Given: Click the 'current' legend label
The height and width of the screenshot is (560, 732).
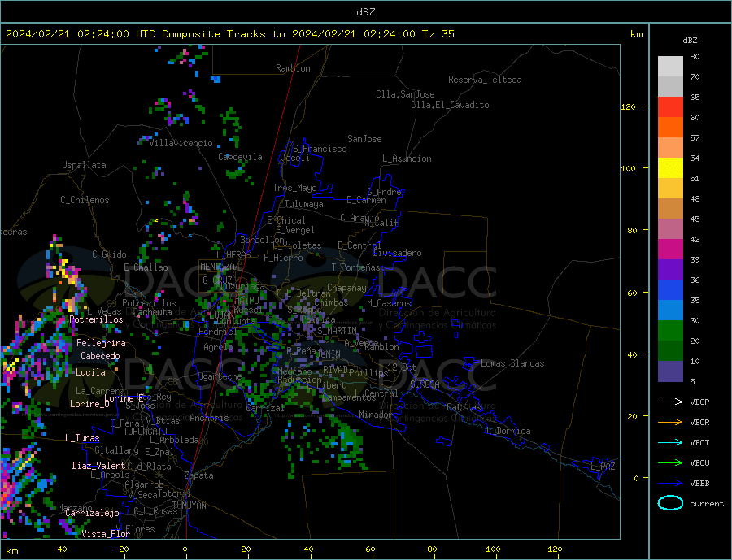Looking at the screenshot, I should (x=707, y=504).
